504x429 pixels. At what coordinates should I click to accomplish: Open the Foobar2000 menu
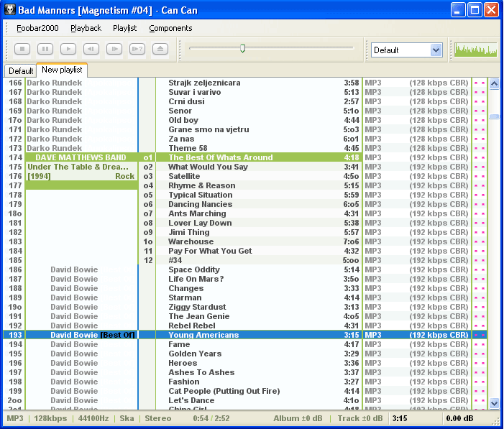click(37, 28)
